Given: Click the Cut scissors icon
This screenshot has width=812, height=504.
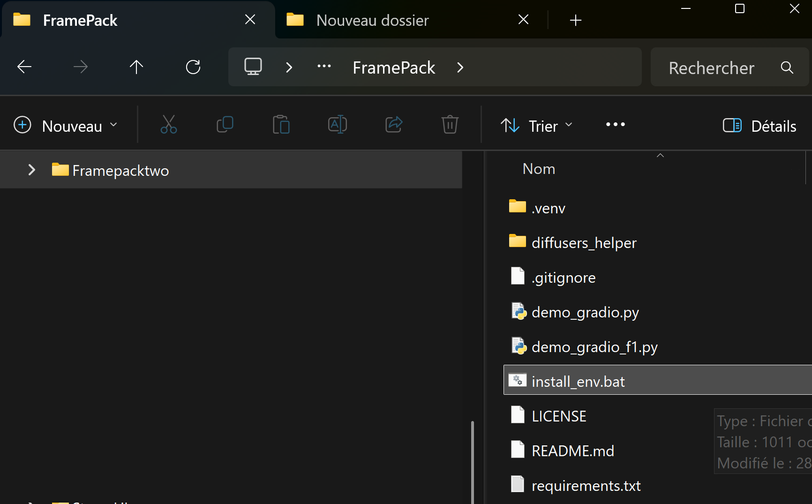Looking at the screenshot, I should point(169,125).
